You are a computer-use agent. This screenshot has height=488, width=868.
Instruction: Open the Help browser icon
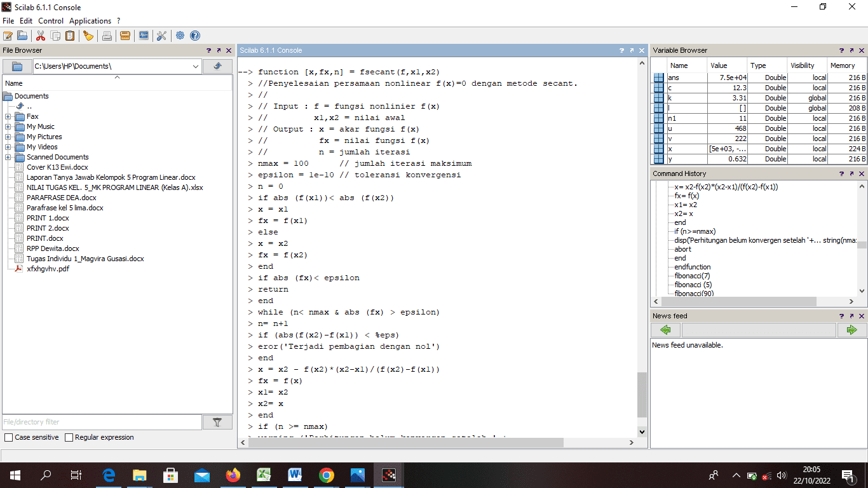tap(195, 36)
